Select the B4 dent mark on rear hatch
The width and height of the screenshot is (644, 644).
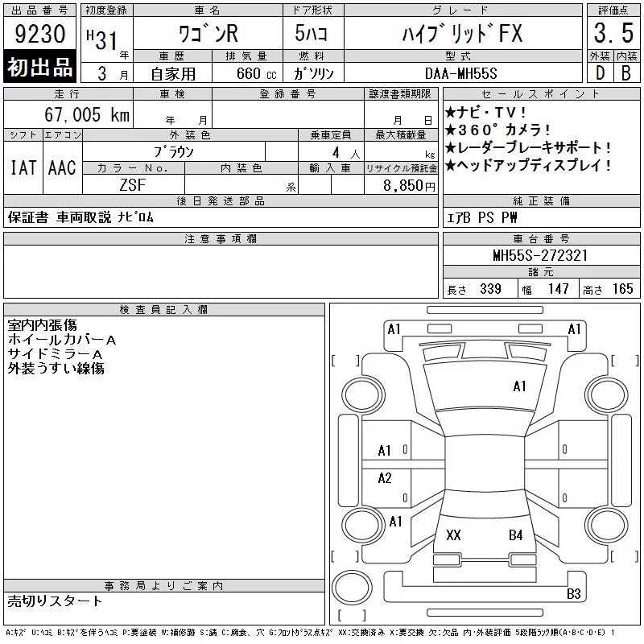516,535
